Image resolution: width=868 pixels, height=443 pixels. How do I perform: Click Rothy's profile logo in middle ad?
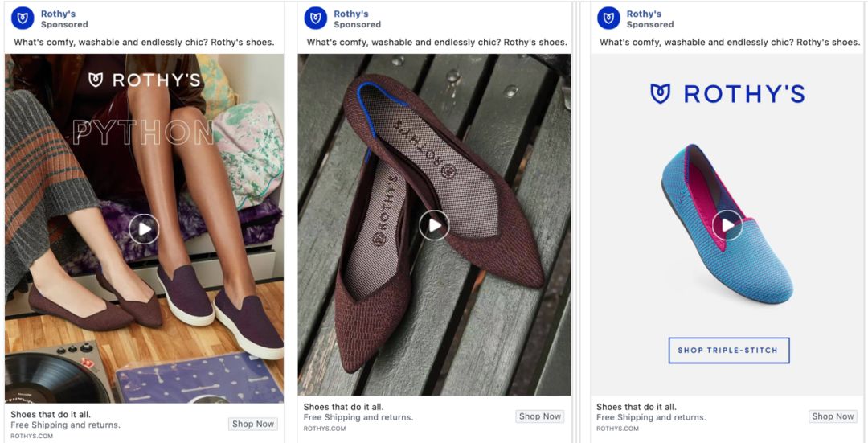[x=316, y=18]
